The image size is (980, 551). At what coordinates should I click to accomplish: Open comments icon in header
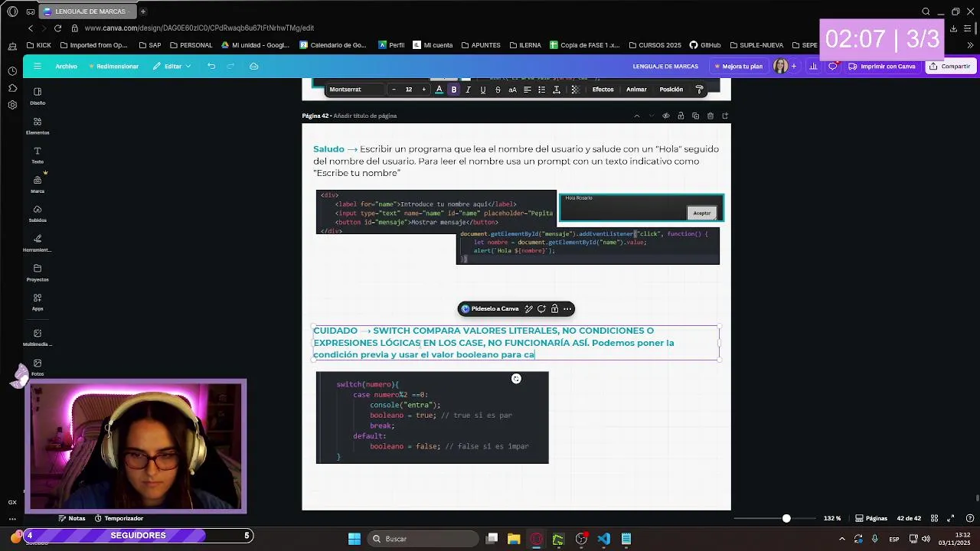pyautogui.click(x=833, y=67)
